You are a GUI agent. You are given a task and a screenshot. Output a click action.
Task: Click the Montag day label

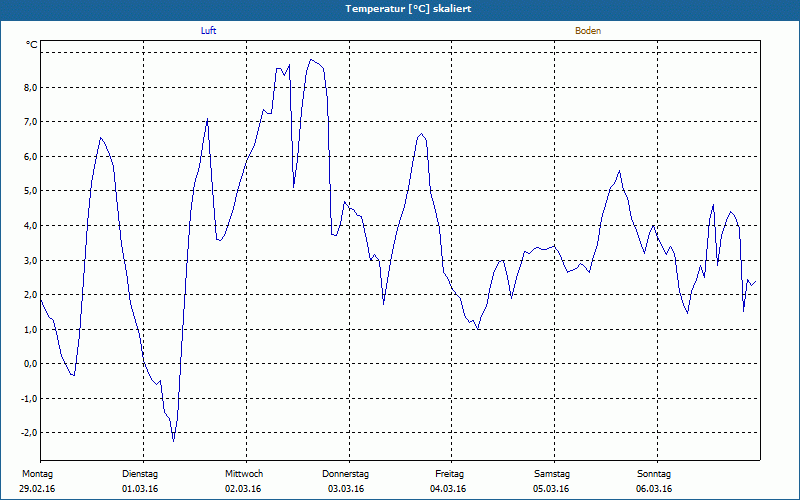coord(37,474)
